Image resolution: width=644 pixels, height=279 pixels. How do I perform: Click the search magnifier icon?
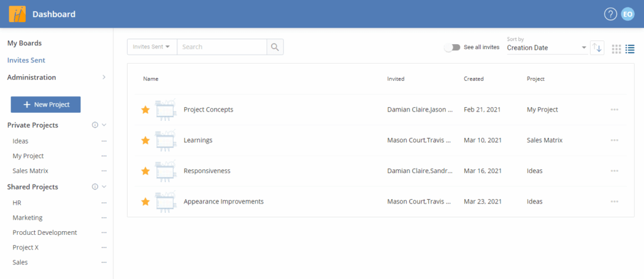(275, 47)
